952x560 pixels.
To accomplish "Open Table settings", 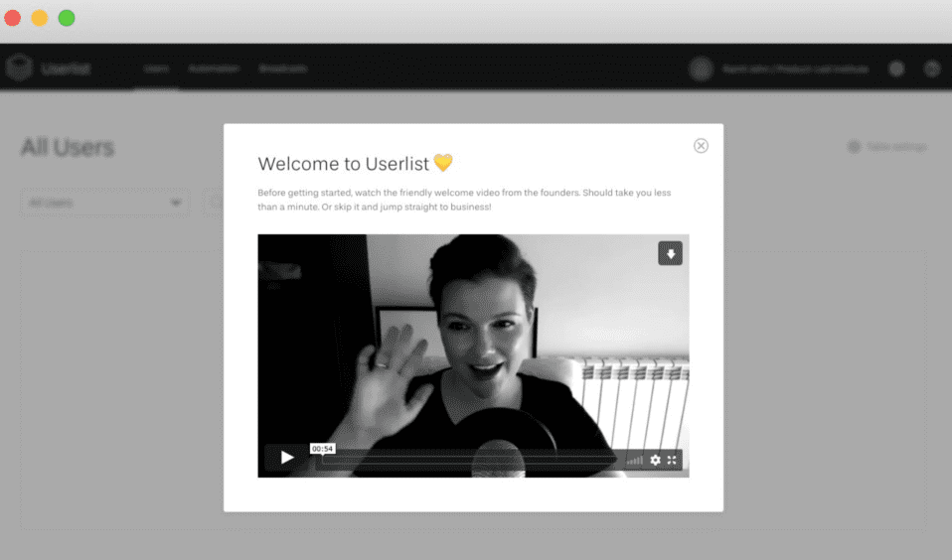I will tap(886, 147).
